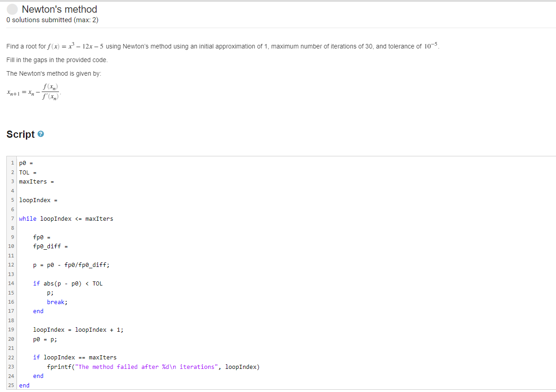Click the TOL assignment field on line 2
Image resolution: width=556 pixels, height=392 pixels.
tap(36, 172)
